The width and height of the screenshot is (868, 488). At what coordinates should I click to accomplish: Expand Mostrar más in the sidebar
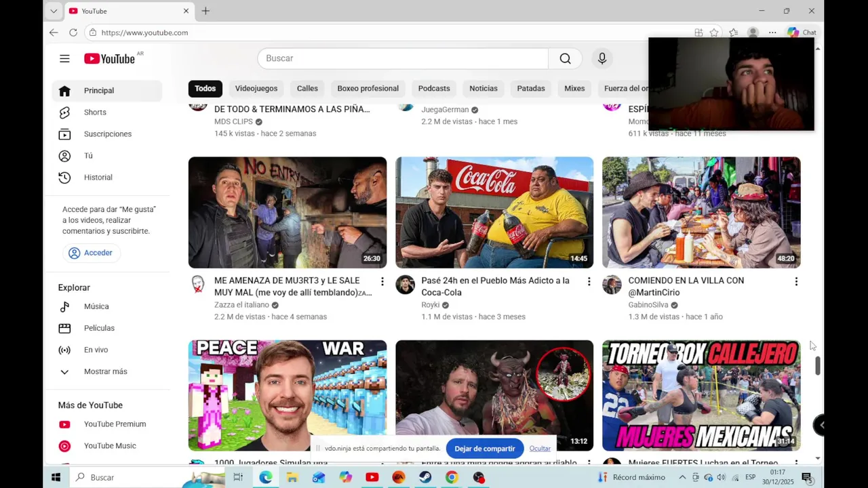106,371
